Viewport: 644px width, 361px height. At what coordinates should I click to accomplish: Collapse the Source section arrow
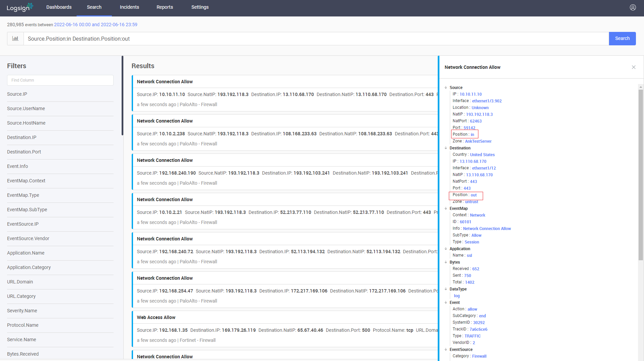[446, 87]
